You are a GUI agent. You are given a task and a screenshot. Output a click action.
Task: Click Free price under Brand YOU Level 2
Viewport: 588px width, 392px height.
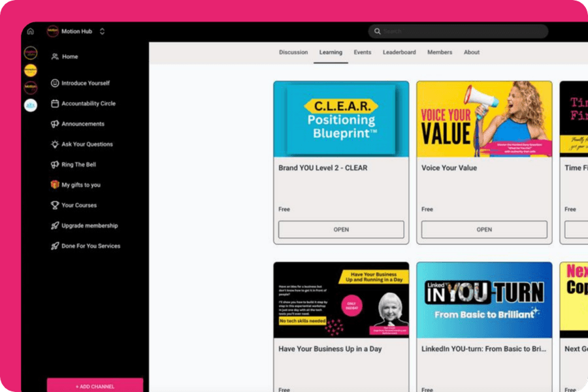pyautogui.click(x=284, y=209)
